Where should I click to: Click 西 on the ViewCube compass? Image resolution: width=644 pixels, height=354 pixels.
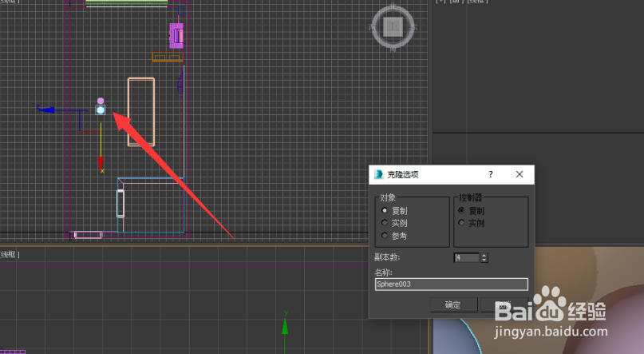pos(372,27)
